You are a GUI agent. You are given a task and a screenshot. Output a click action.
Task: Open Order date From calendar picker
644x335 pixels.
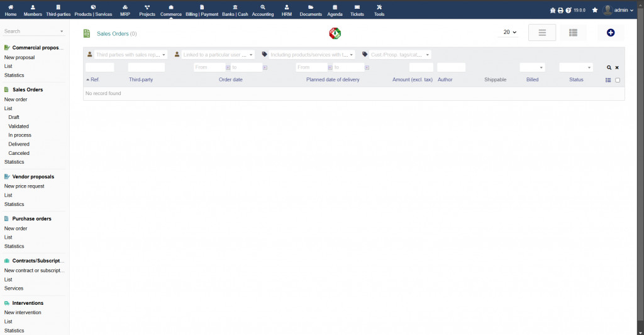pos(228,67)
